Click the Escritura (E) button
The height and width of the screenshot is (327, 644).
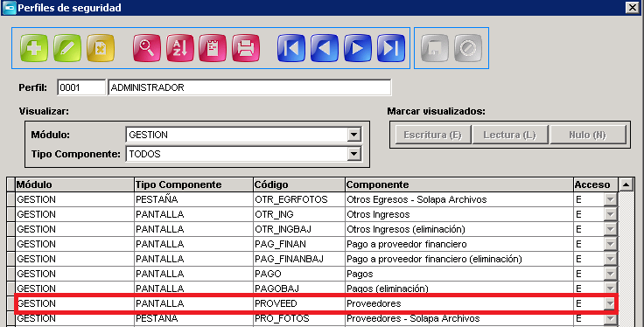click(433, 135)
